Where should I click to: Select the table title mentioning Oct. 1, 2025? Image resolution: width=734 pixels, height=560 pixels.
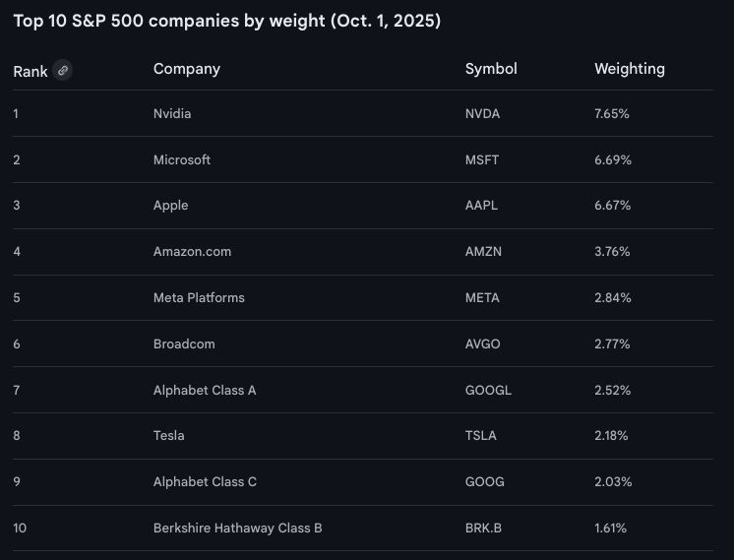[x=227, y=22]
